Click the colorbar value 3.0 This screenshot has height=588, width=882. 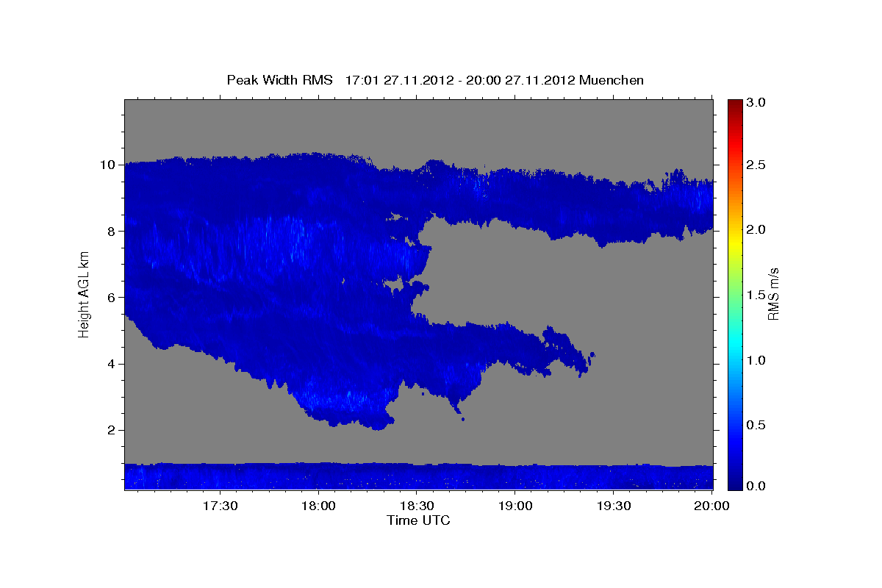[756, 103]
